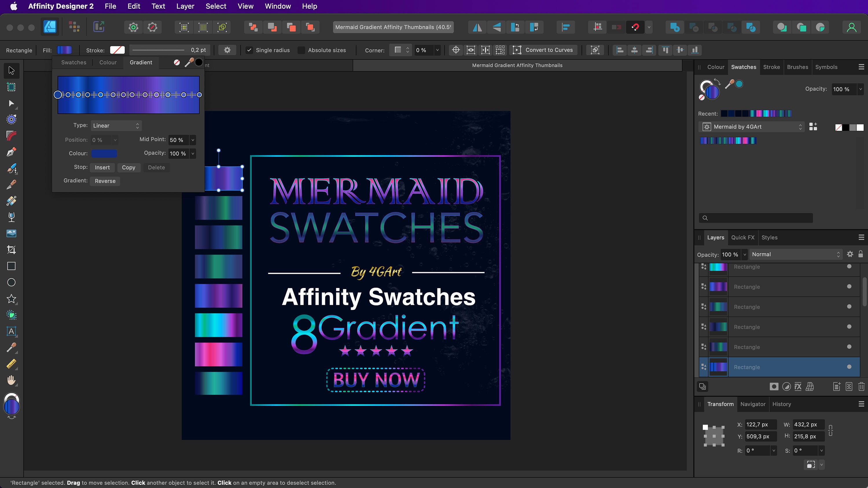Select the Vector Crop tool
The image size is (868, 488).
[11, 250]
